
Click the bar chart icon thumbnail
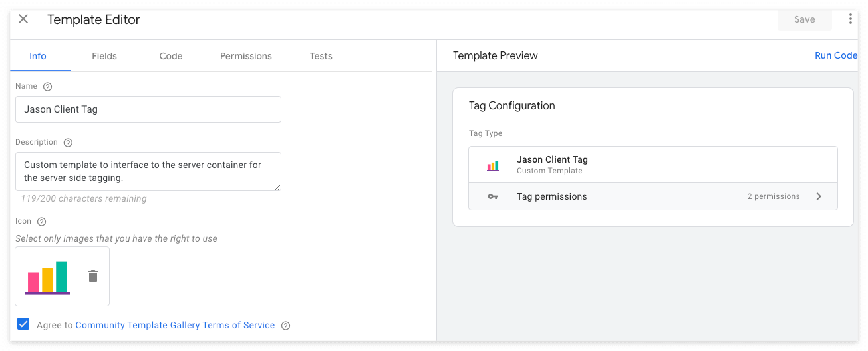[48, 277]
